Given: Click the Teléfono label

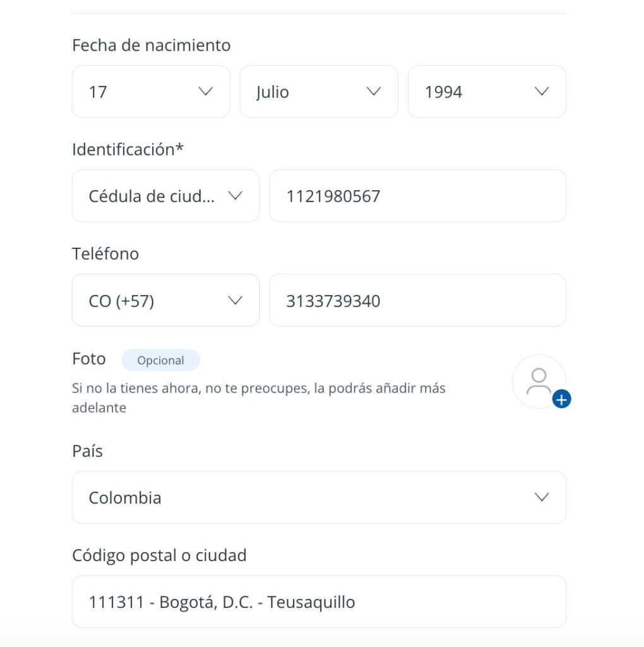Looking at the screenshot, I should click(x=105, y=254).
